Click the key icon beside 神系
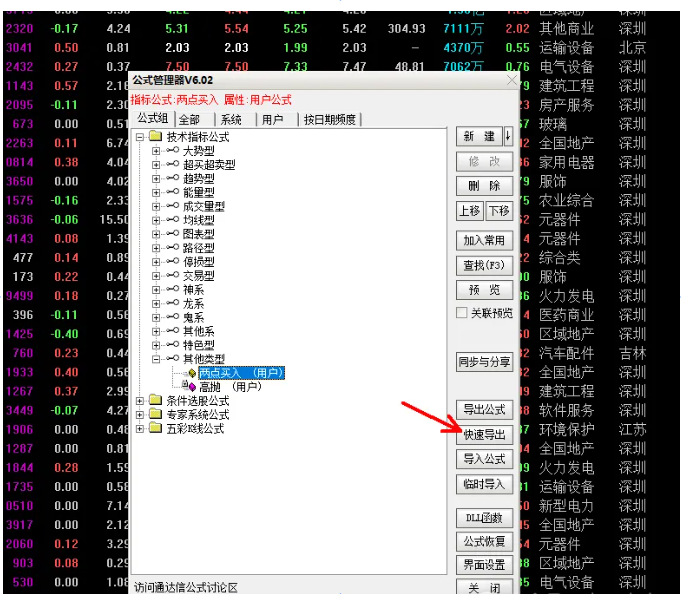681x594 pixels. (x=173, y=289)
